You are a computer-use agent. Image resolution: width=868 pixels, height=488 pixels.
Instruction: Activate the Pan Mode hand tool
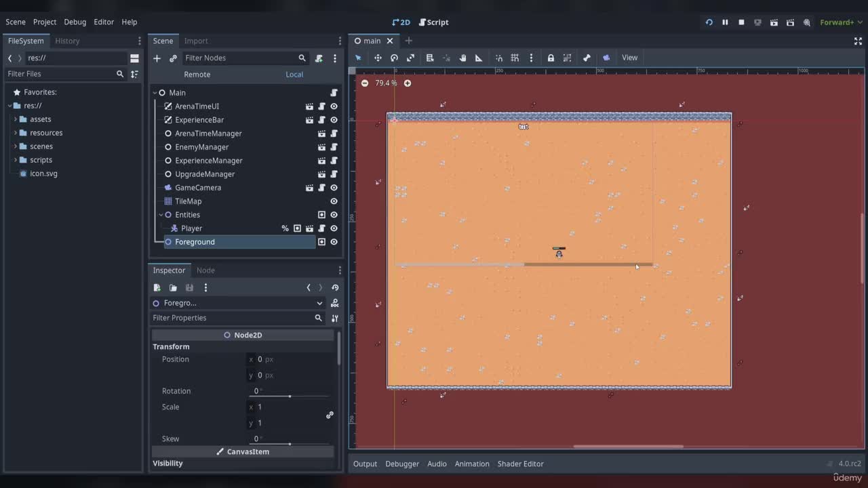[x=462, y=58]
